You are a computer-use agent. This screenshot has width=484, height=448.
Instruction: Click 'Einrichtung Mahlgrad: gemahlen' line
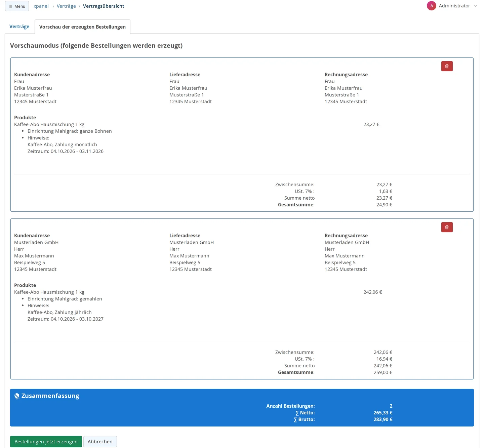[x=65, y=299]
